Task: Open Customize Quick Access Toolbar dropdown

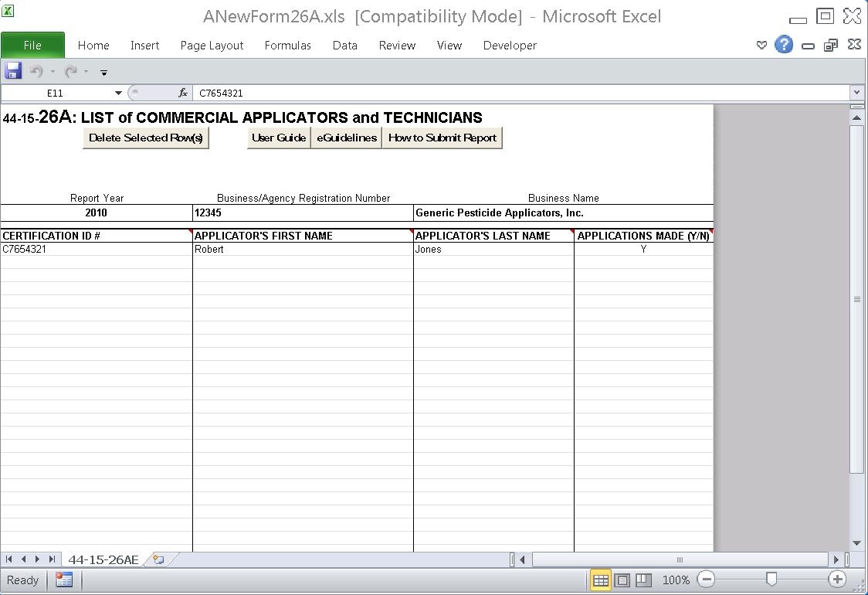Action: pos(103,73)
